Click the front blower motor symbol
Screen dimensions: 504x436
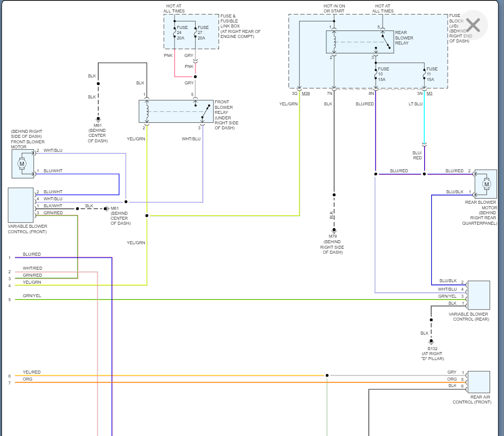(x=22, y=164)
